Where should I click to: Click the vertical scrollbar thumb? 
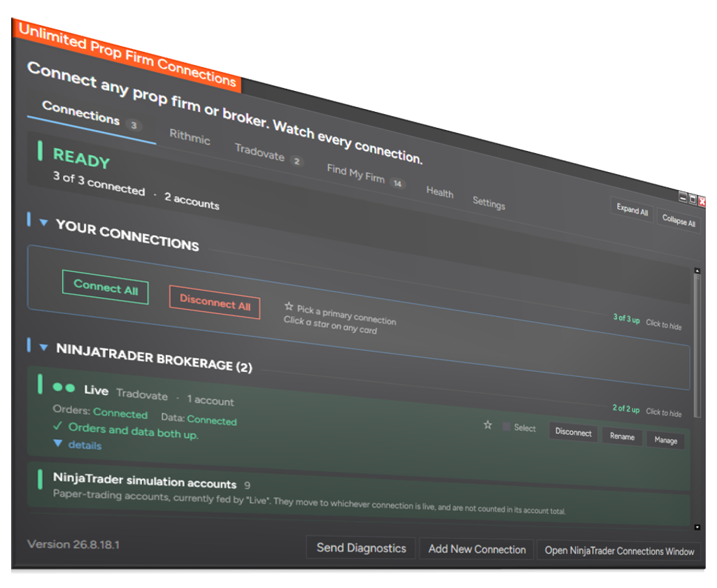[x=697, y=346]
